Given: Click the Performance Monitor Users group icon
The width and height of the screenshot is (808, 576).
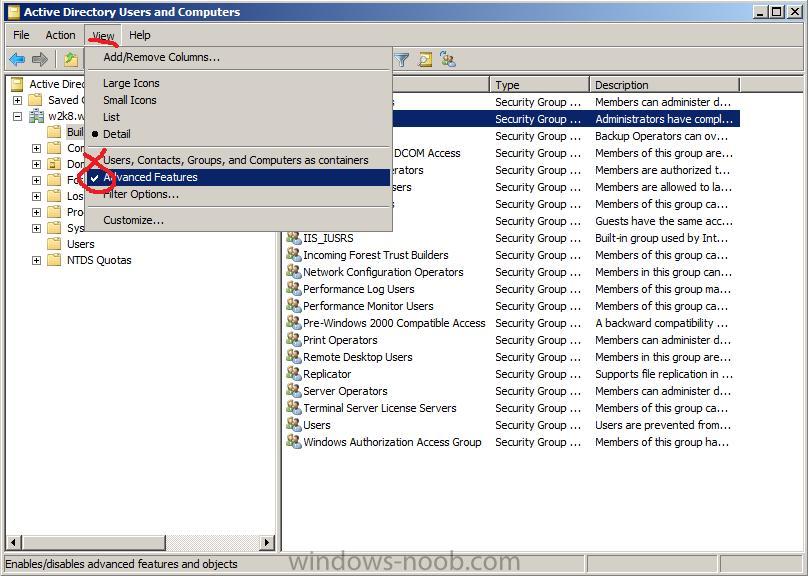Looking at the screenshot, I should [x=294, y=306].
